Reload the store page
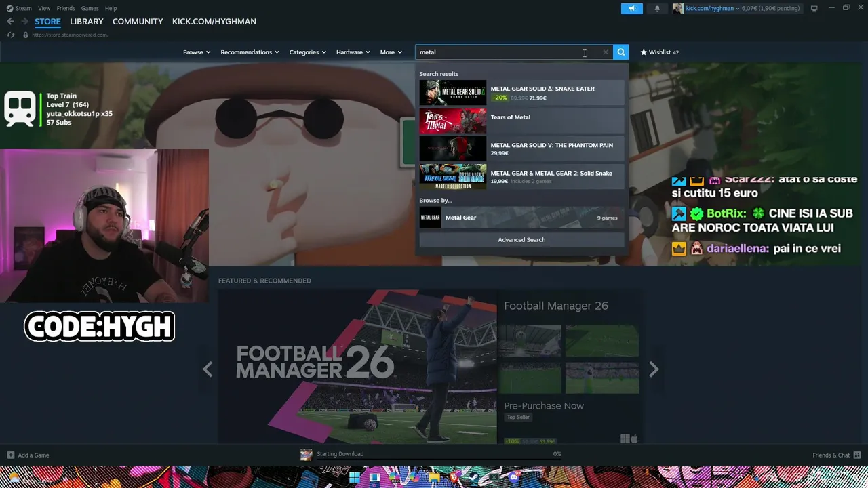Viewport: 868px width, 488px height. coord(10,35)
